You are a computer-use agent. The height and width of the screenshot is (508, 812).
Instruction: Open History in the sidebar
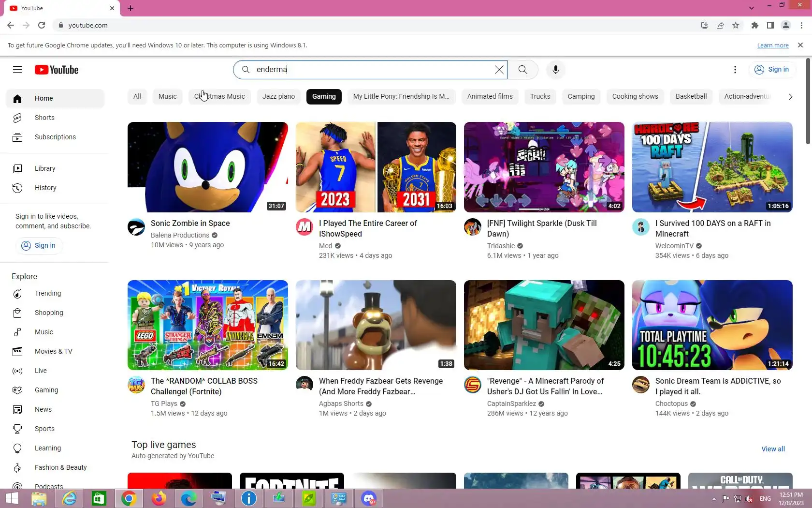(x=55, y=188)
